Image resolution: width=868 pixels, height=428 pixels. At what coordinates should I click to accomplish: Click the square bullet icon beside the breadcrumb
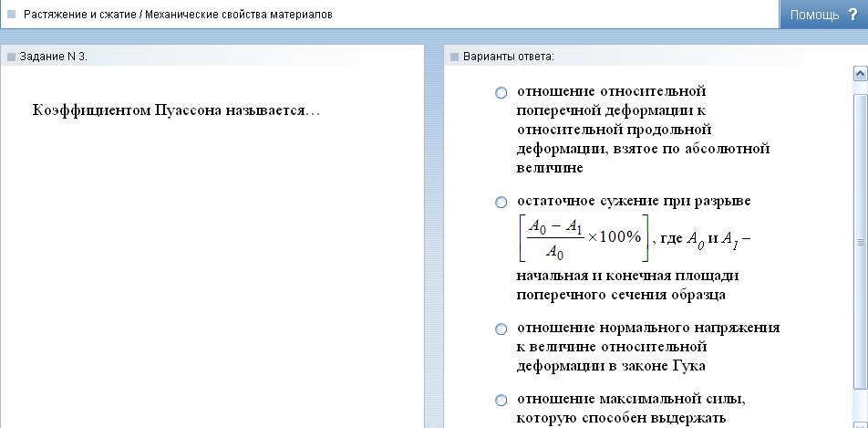click(x=11, y=15)
